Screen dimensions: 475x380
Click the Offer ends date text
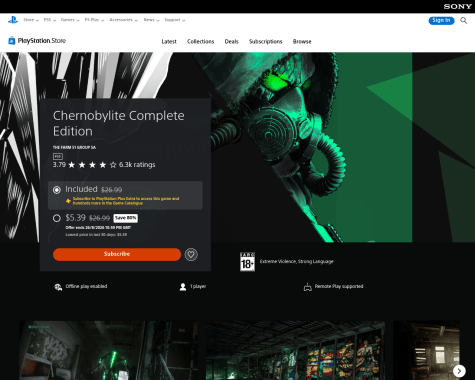[98, 228]
